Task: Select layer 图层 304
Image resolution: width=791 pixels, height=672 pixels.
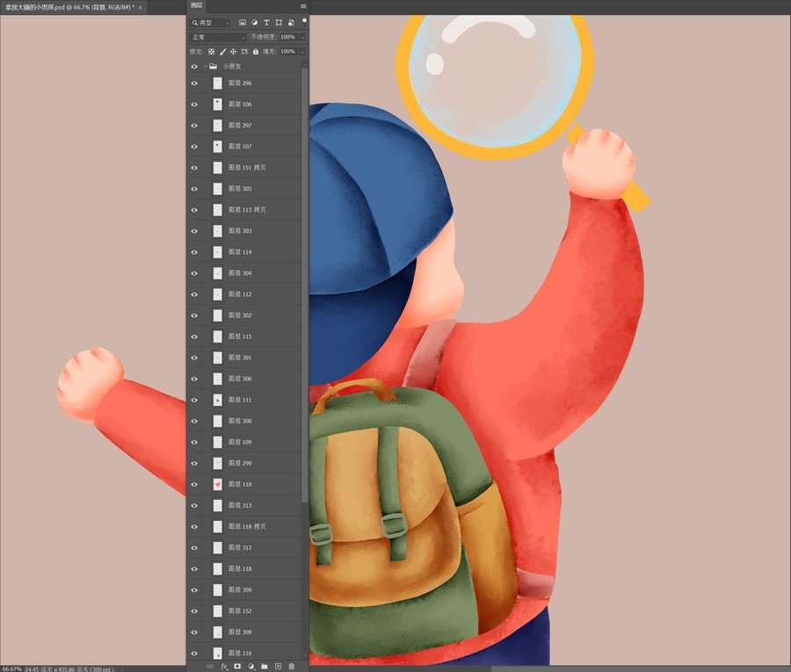Action: tap(244, 273)
